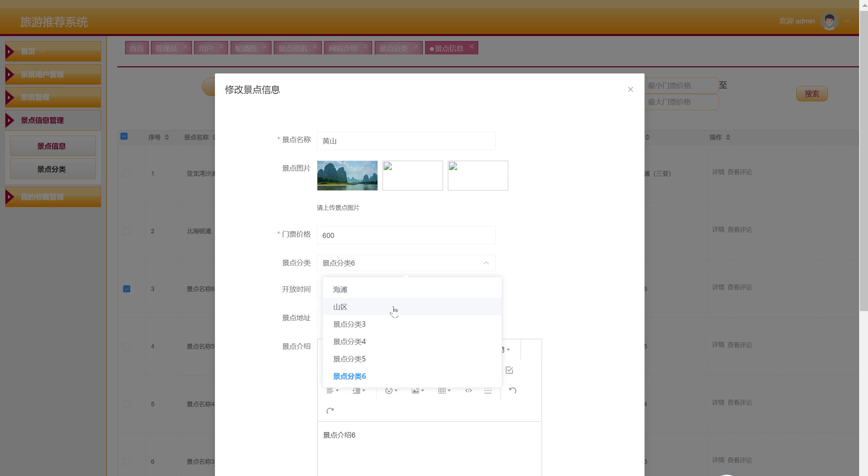
Task: Switch to the 景点资讯 tab
Action: pos(293,48)
